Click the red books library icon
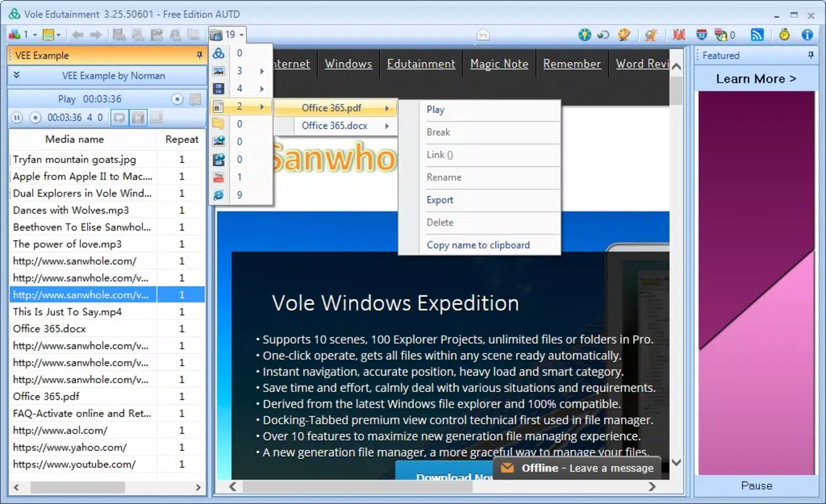 (x=679, y=35)
